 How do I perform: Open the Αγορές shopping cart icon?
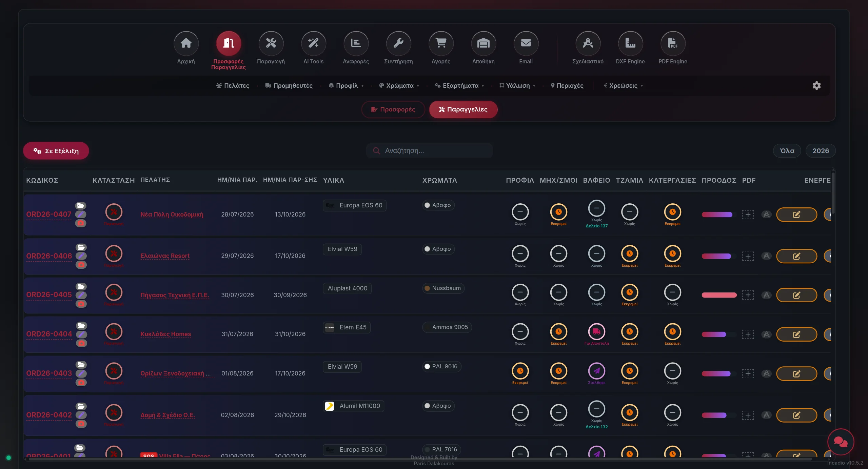pyautogui.click(x=441, y=43)
